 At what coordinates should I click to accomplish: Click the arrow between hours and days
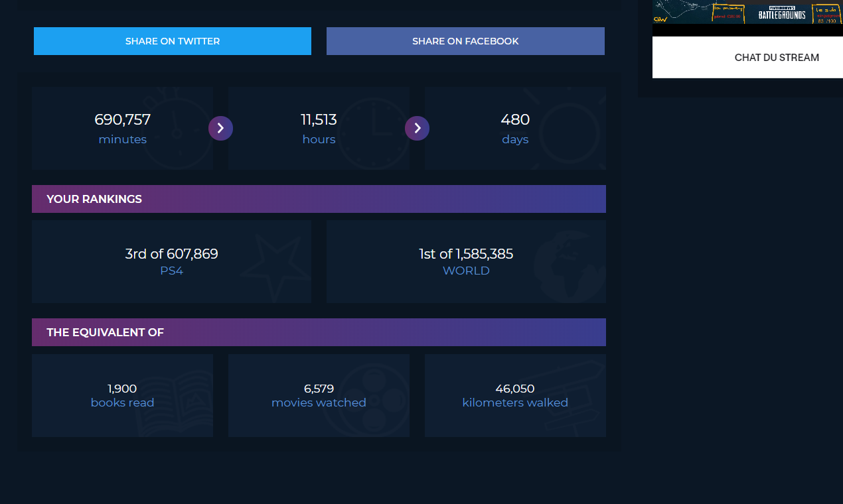point(417,128)
